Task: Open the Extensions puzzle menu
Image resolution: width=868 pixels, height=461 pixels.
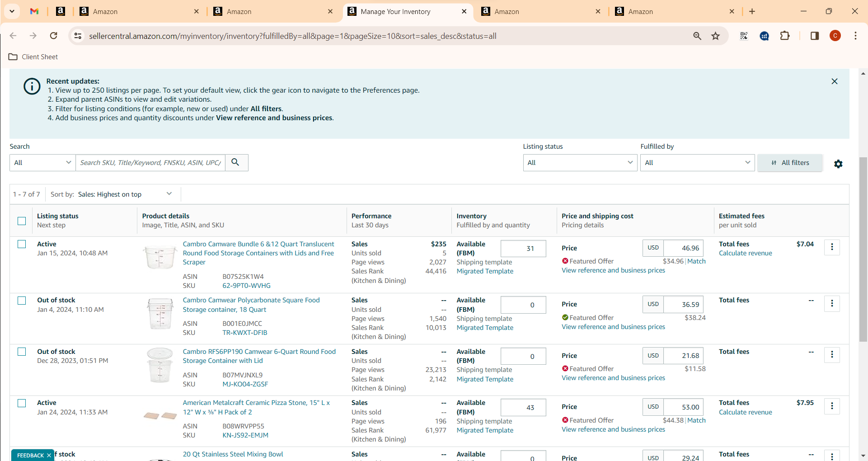Action: [x=785, y=36]
